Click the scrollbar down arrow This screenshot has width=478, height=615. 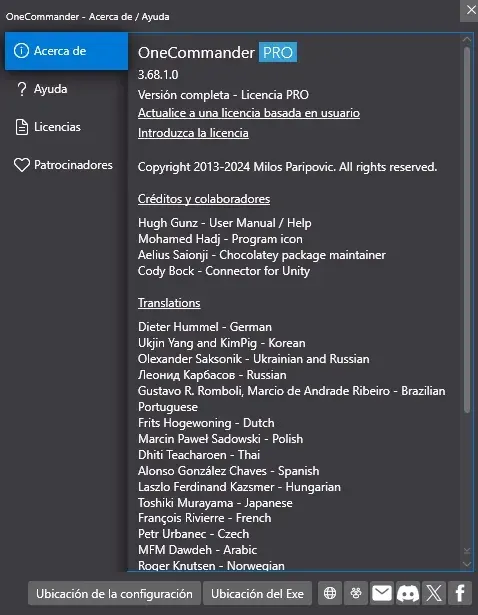467,564
